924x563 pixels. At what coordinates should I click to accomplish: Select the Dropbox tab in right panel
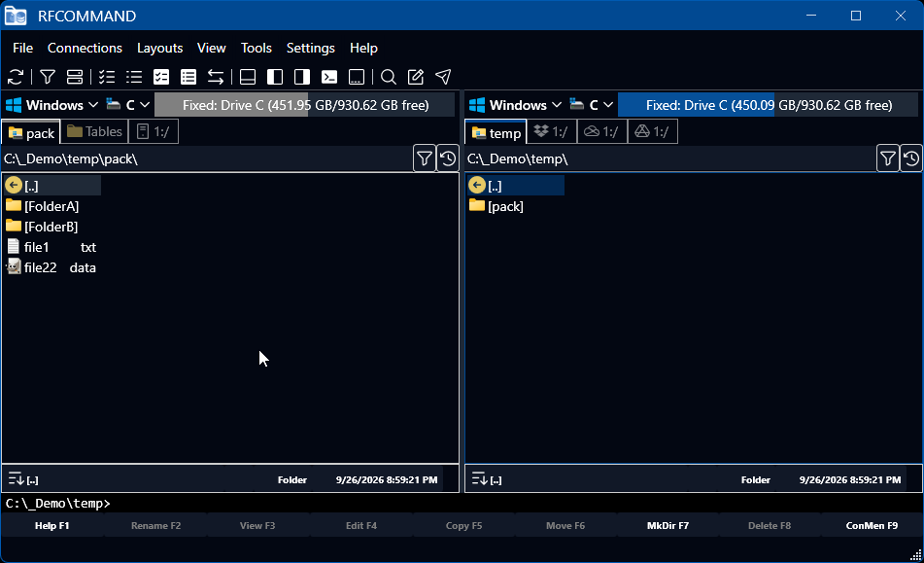(551, 131)
